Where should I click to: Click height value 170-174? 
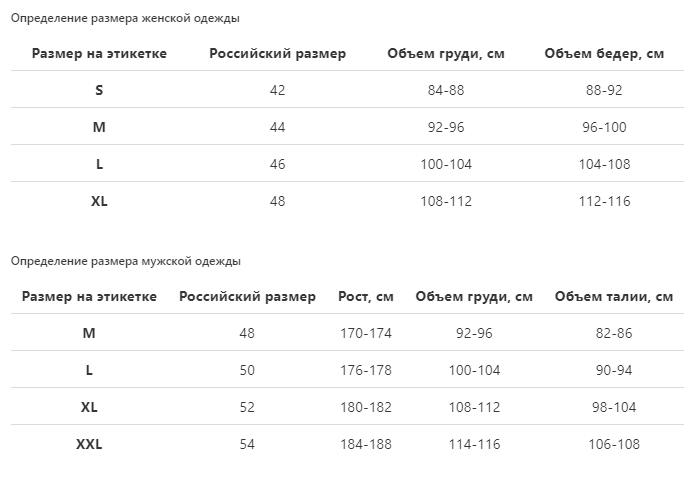point(366,333)
